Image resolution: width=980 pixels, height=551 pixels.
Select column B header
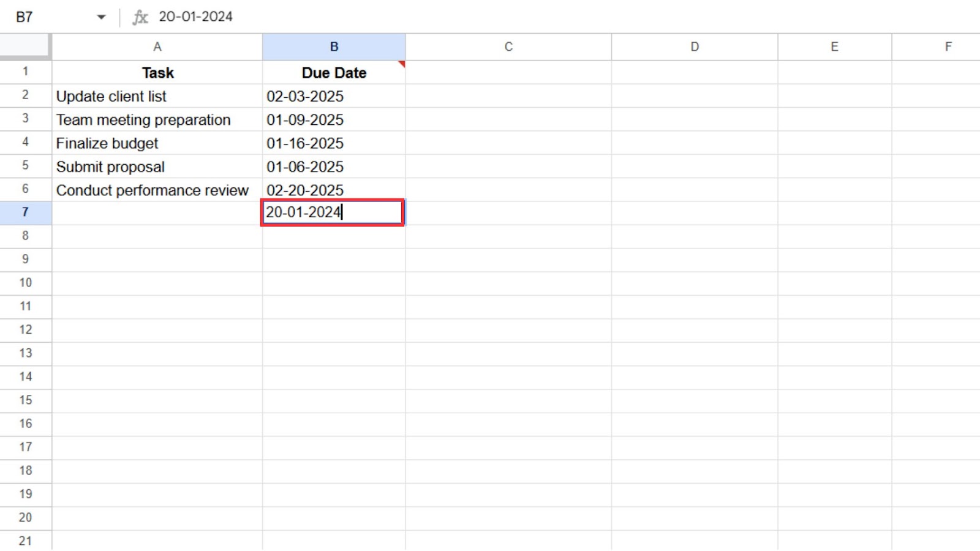point(334,46)
